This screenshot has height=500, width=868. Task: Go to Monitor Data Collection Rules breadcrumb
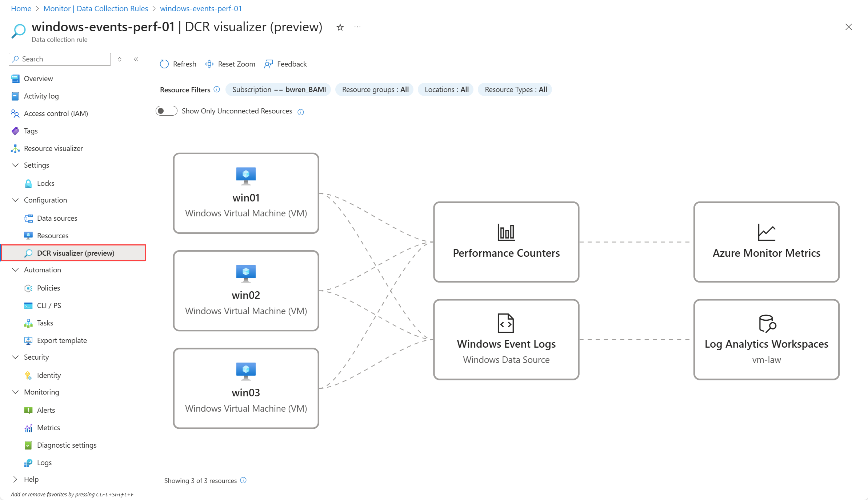(x=96, y=8)
